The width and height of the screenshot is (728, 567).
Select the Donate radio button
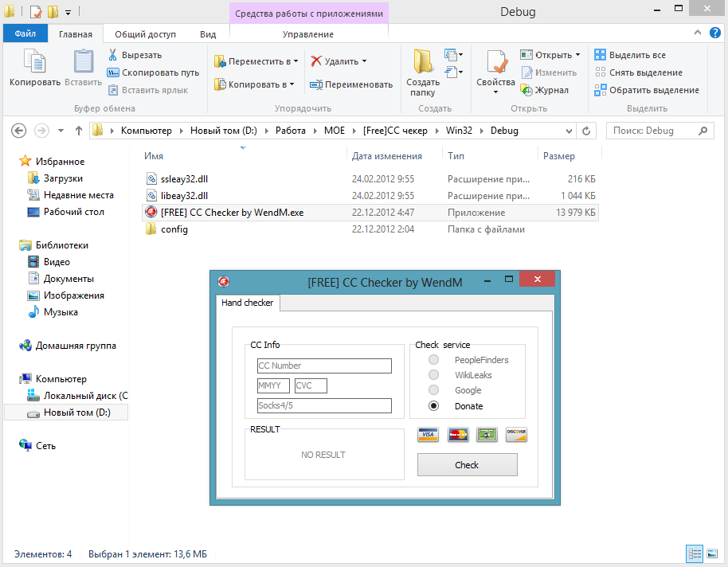pyautogui.click(x=433, y=406)
